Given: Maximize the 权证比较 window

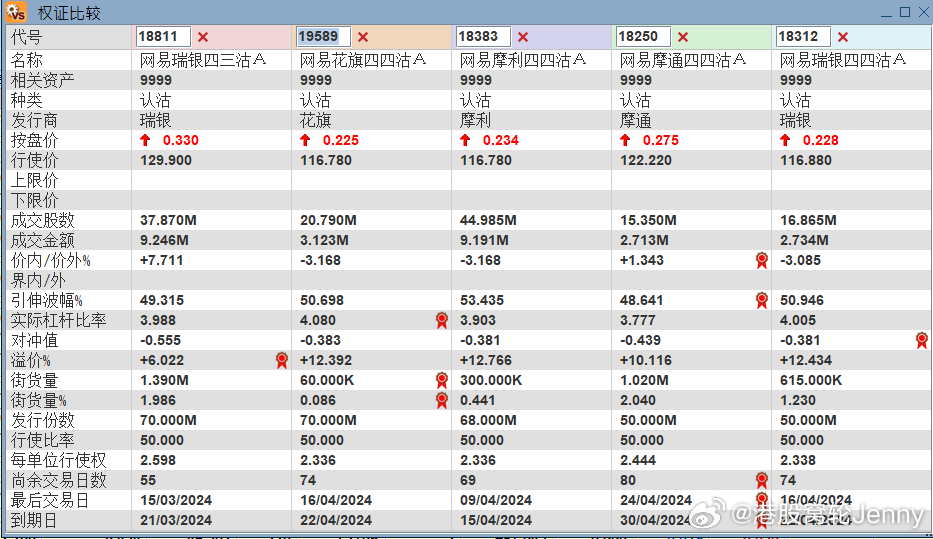Looking at the screenshot, I should (905, 12).
